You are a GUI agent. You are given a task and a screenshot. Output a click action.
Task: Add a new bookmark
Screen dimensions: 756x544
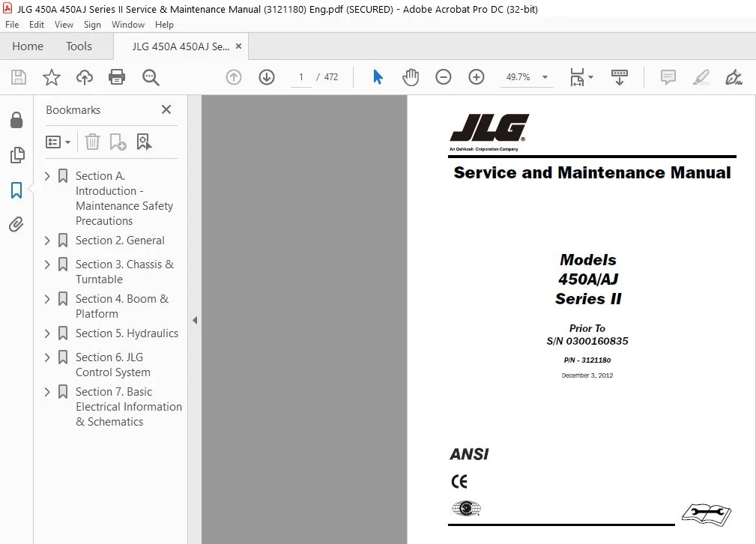tap(118, 142)
